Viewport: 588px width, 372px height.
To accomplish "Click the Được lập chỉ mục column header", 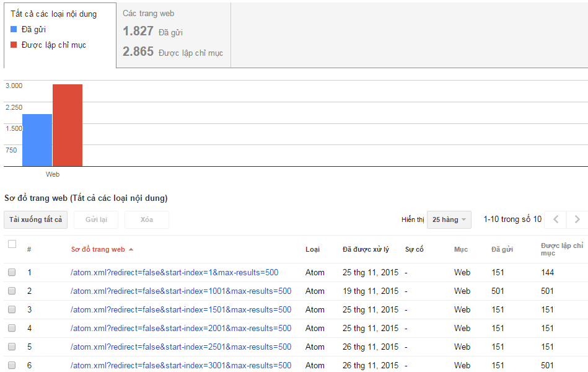I will click(562, 249).
